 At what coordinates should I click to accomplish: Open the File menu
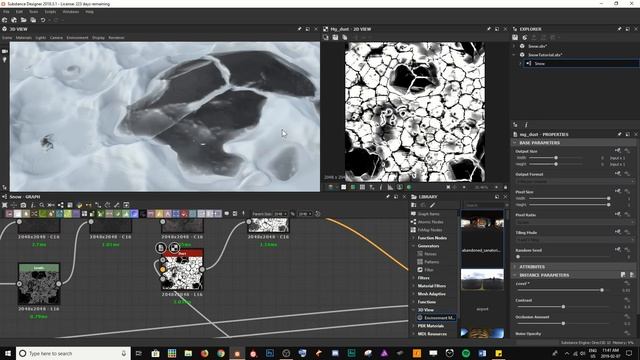[6, 12]
